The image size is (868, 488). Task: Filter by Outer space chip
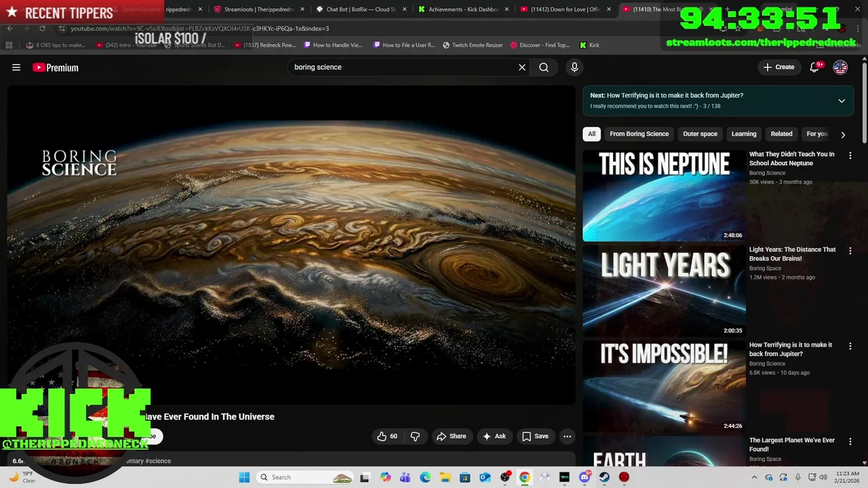pos(700,134)
